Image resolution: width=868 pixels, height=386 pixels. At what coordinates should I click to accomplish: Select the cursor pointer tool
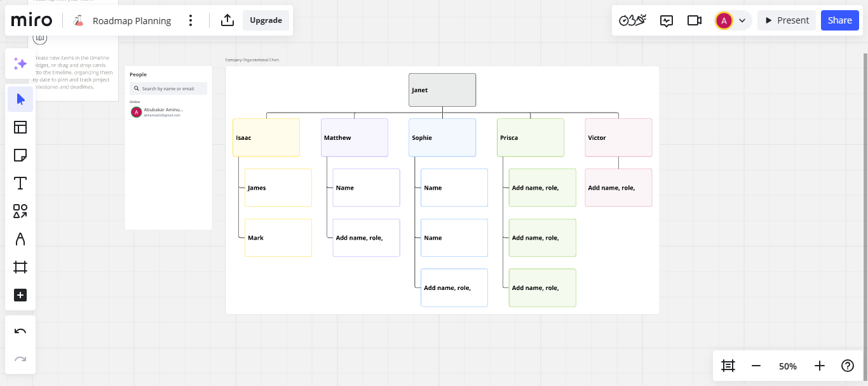[x=20, y=99]
